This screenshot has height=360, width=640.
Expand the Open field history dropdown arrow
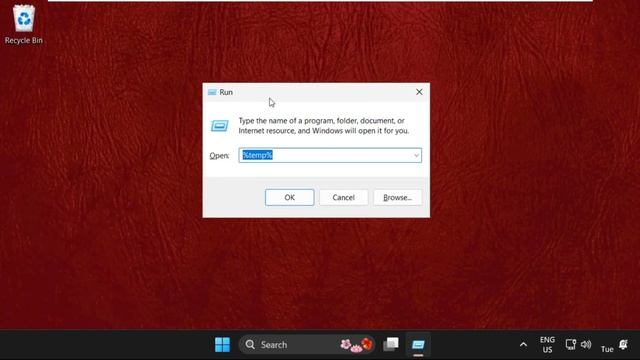point(416,156)
